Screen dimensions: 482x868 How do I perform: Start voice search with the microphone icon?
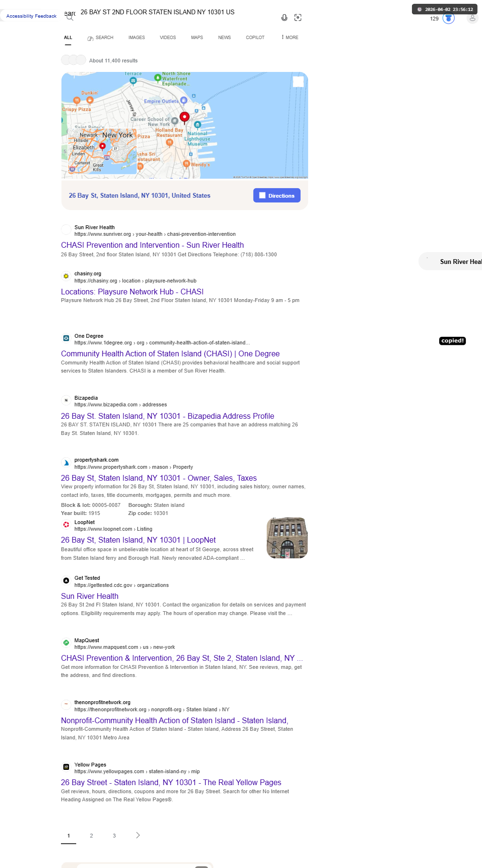(x=284, y=18)
